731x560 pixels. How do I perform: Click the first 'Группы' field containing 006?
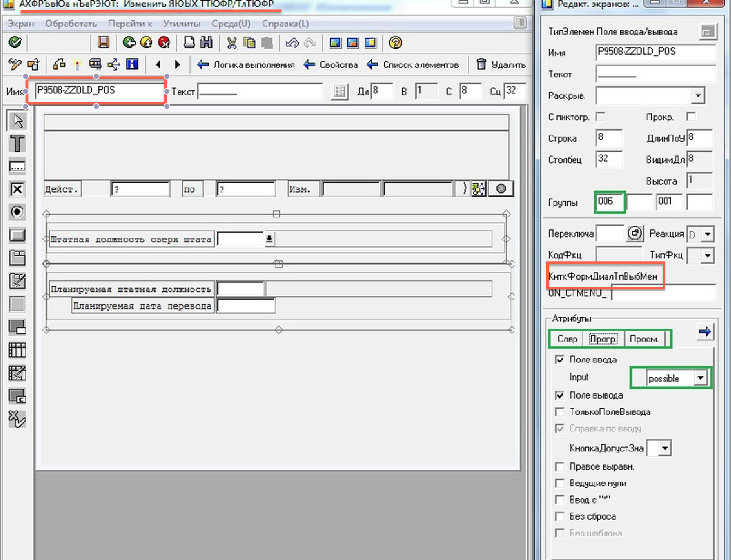[x=609, y=201]
